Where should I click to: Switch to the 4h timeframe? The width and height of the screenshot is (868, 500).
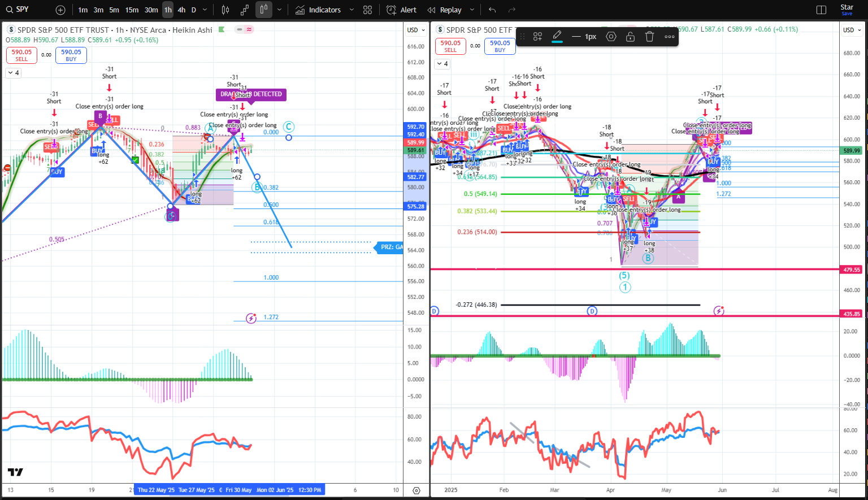181,10
